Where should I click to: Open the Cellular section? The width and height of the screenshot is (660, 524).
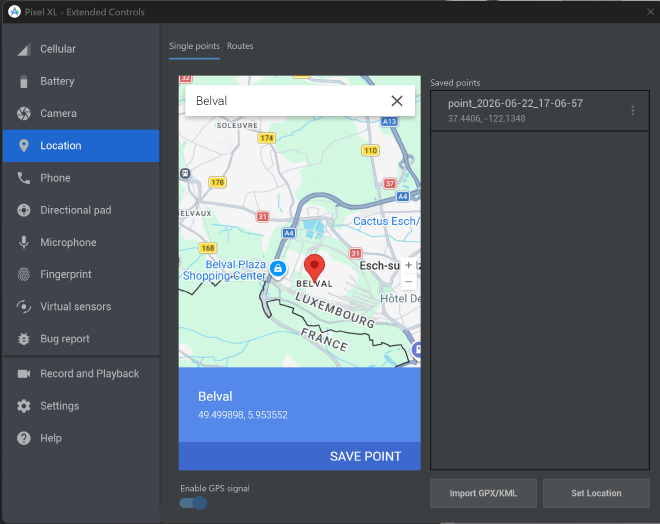(x=81, y=49)
